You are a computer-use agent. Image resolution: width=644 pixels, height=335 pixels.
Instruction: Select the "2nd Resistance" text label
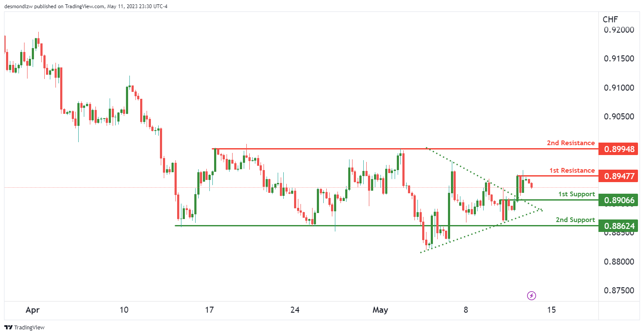coord(571,143)
